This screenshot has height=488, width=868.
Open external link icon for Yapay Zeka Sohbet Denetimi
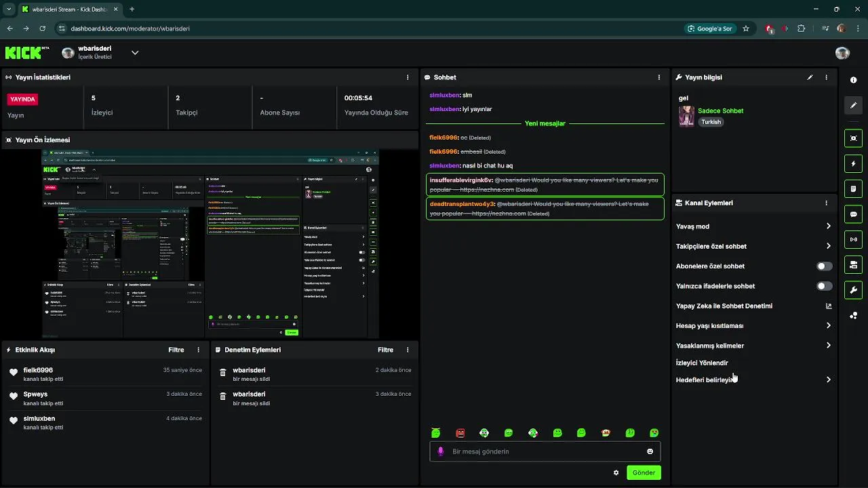coord(828,306)
